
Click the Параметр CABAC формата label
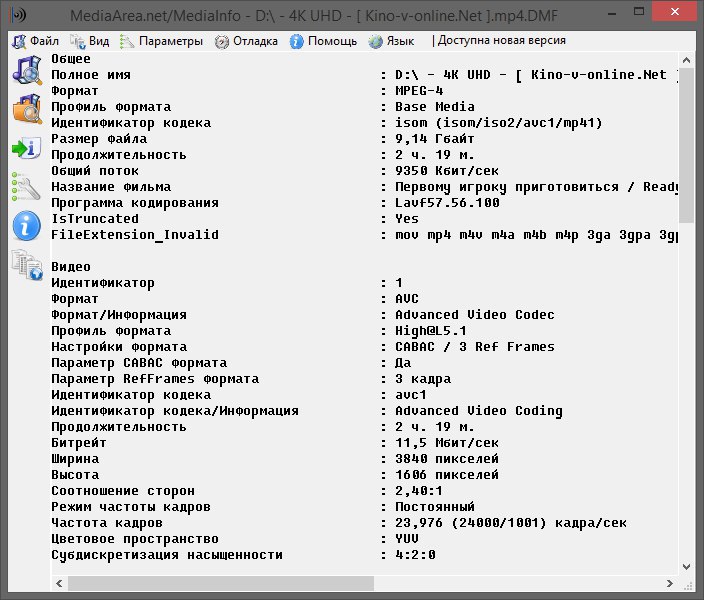pos(139,363)
